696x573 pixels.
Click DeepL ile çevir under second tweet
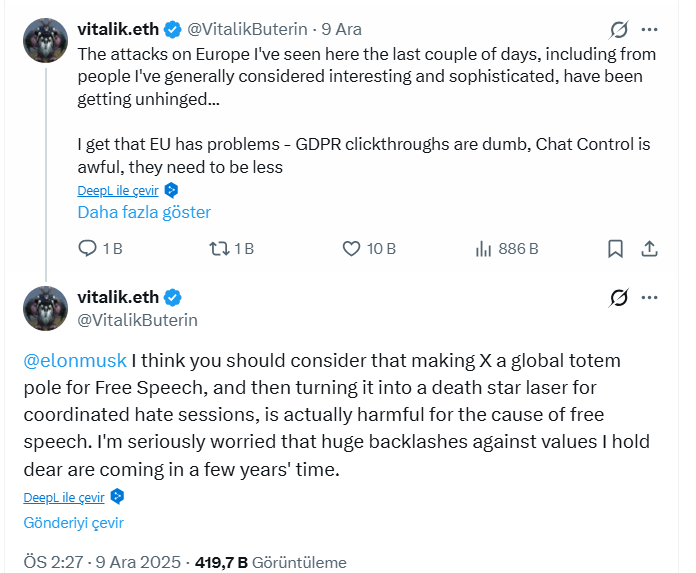coord(65,497)
